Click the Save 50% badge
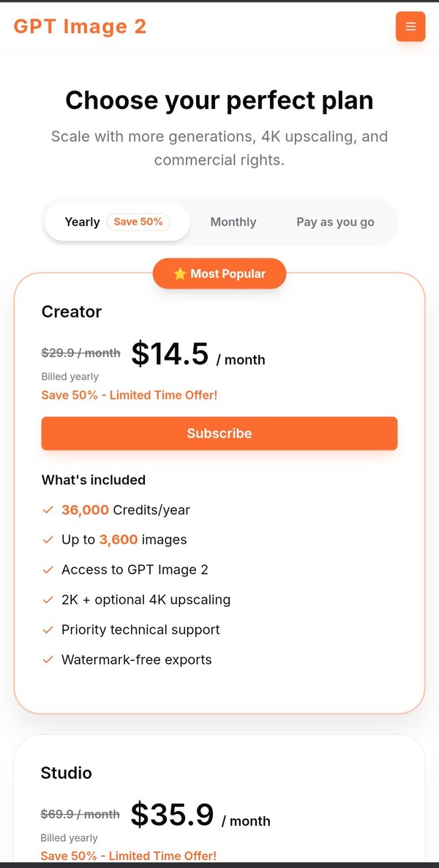The width and height of the screenshot is (439, 868). tap(138, 222)
